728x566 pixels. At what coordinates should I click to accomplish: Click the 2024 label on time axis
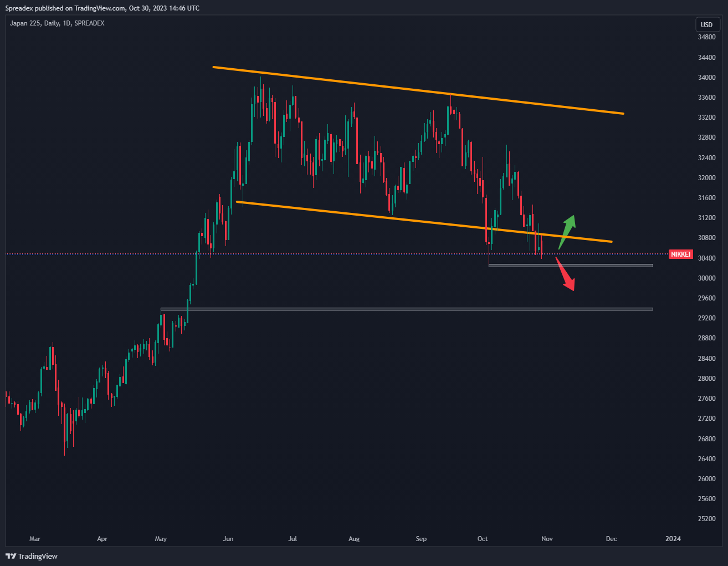pos(673,539)
